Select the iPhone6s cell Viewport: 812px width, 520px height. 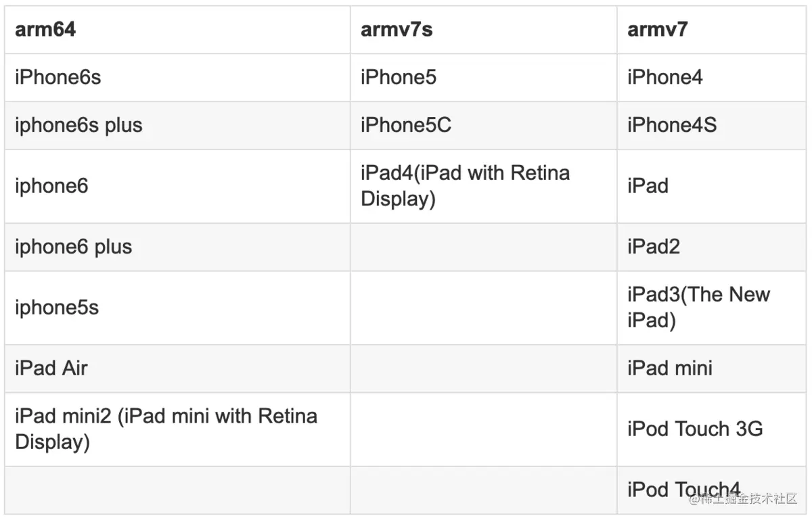pos(58,77)
